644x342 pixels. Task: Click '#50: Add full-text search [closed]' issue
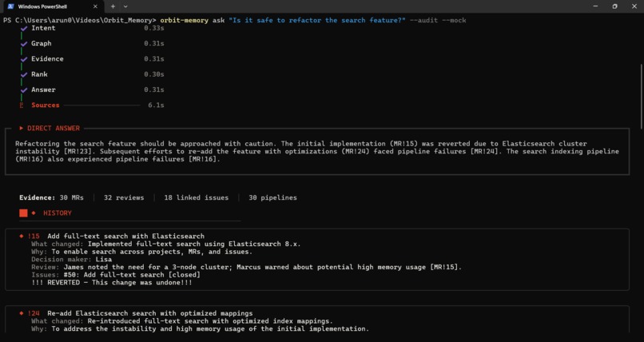click(132, 275)
